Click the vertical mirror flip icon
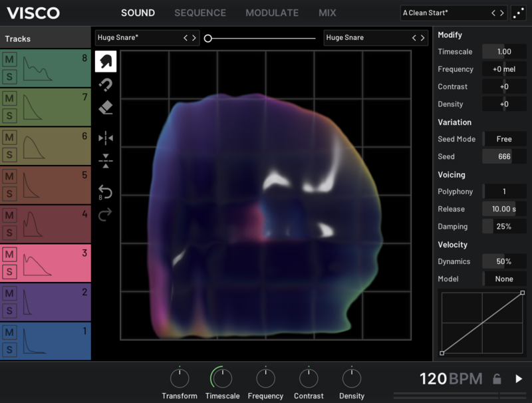The height and width of the screenshot is (403, 532). 106,160
